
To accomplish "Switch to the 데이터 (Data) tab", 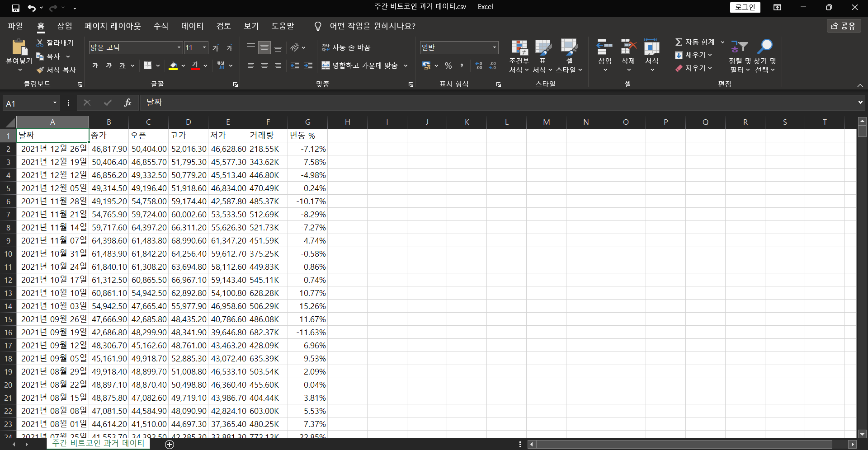I will (x=192, y=26).
